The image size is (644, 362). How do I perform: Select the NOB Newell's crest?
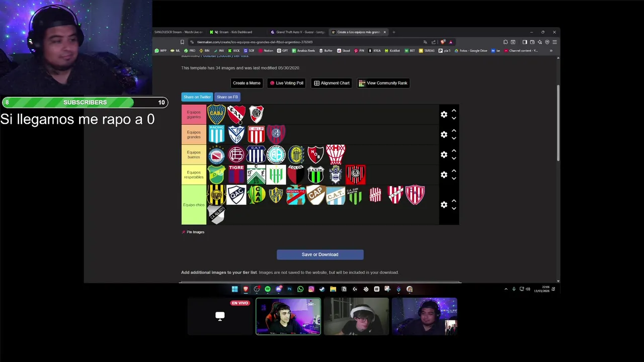click(x=315, y=154)
